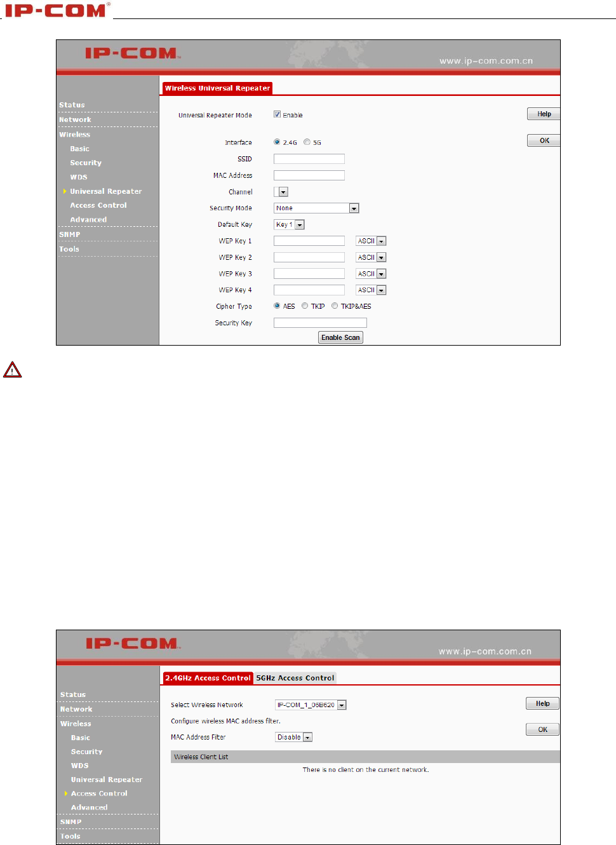Click the WEP Key 3 input field

pos(309,274)
